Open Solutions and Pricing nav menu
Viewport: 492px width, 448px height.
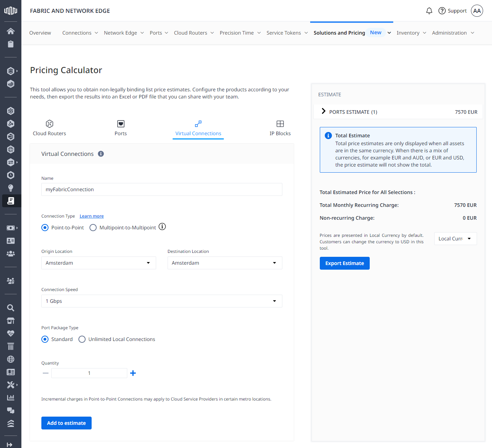click(x=352, y=33)
